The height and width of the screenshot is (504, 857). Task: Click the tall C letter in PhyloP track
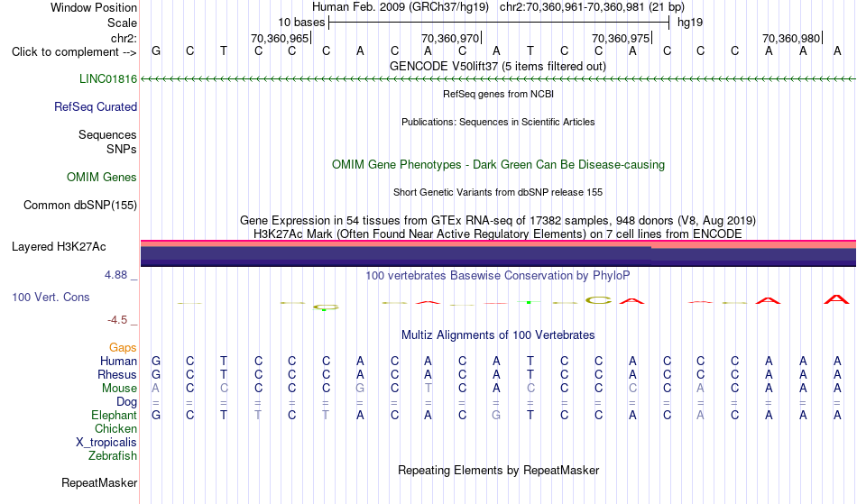click(598, 299)
